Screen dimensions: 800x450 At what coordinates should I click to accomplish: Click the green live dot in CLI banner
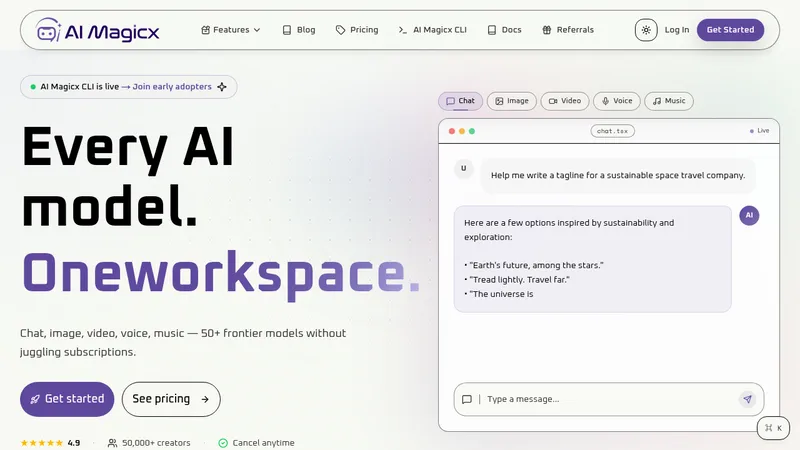tap(33, 87)
